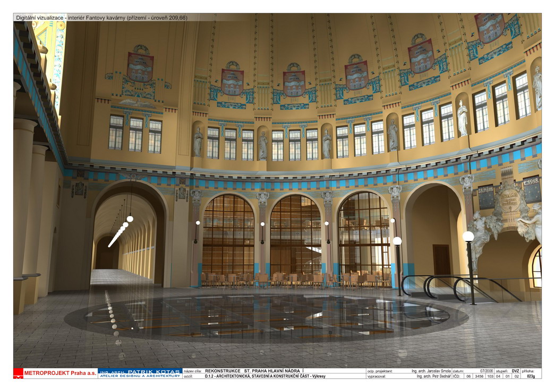
Task: Select the 'PATRIK KOTAS' architect name
Action: (x=154, y=371)
